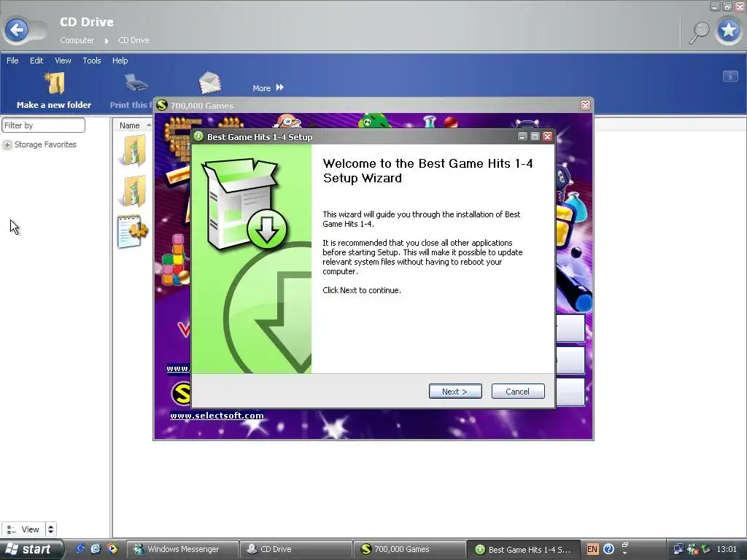747x560 pixels.
Task: Click the blue help question mark icon
Action: click(x=608, y=549)
